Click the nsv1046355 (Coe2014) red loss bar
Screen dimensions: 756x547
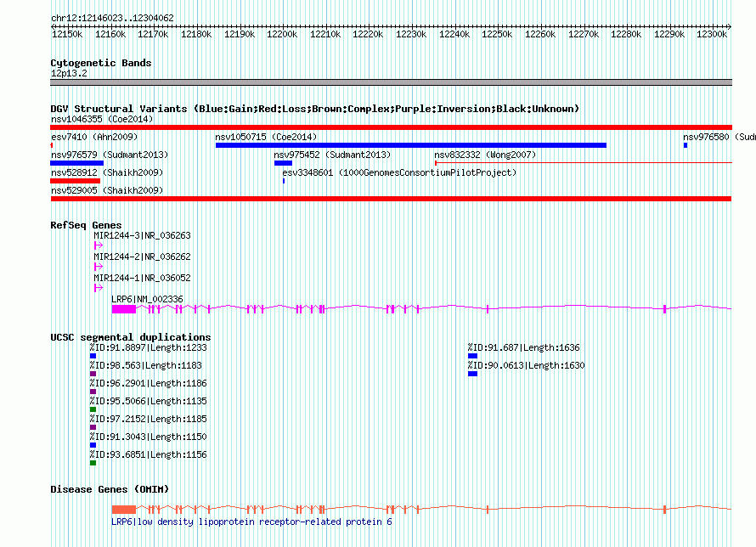(x=391, y=127)
